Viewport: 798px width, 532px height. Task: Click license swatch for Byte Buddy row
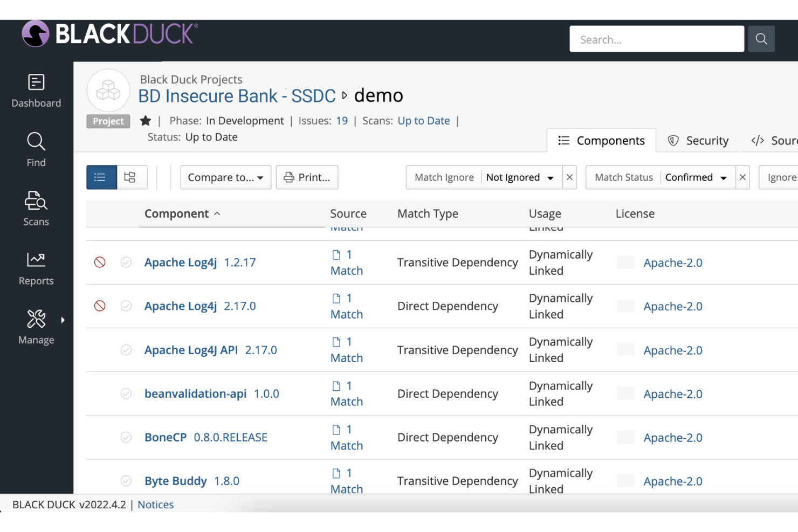tap(625, 481)
